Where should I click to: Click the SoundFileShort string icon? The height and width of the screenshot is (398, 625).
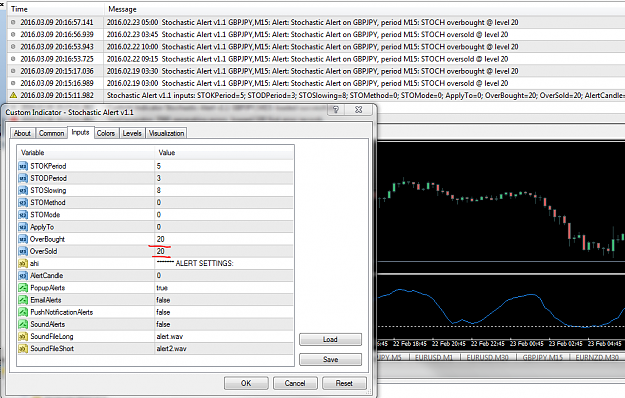pos(23,349)
